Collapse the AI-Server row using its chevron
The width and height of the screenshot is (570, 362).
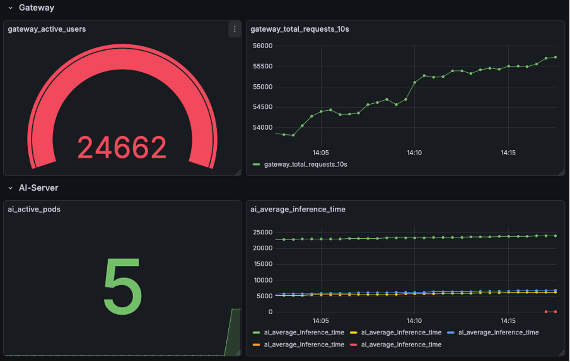click(11, 188)
